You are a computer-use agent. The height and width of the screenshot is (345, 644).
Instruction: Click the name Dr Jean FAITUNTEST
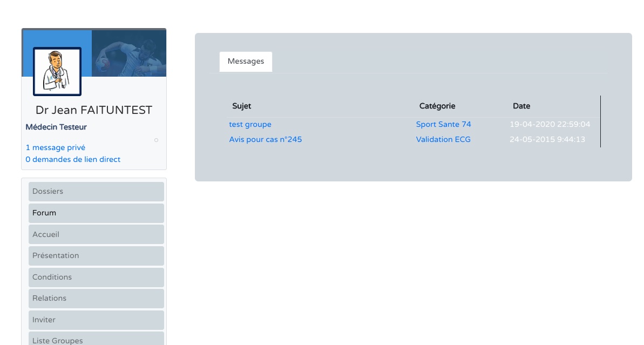tap(93, 110)
